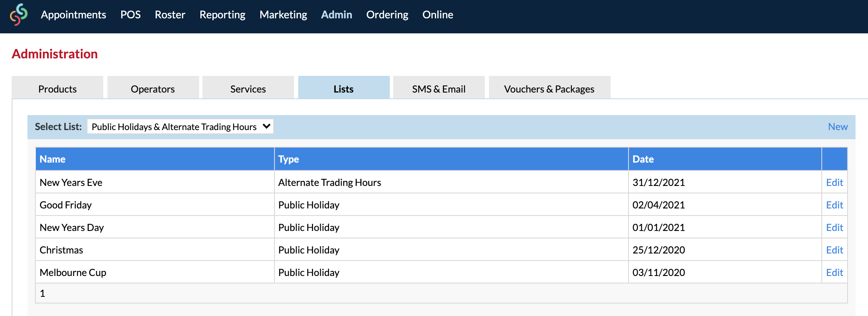Image resolution: width=868 pixels, height=316 pixels.
Task: Select the Lists tab
Action: click(344, 88)
